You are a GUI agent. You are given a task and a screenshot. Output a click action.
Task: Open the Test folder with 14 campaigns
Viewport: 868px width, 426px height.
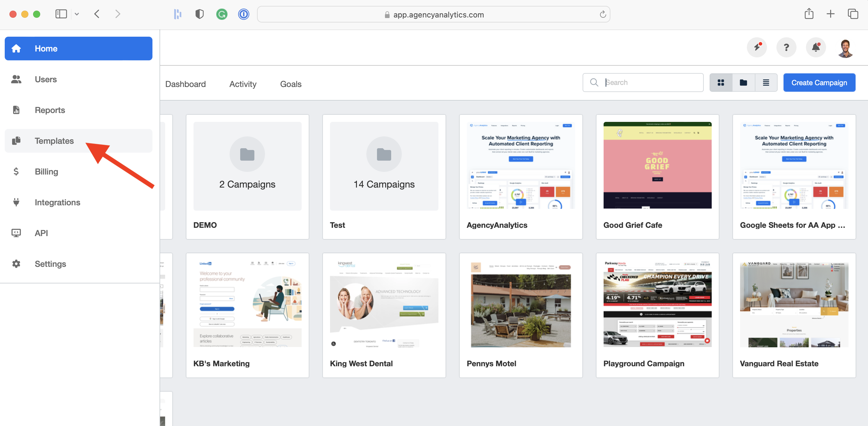[384, 177]
